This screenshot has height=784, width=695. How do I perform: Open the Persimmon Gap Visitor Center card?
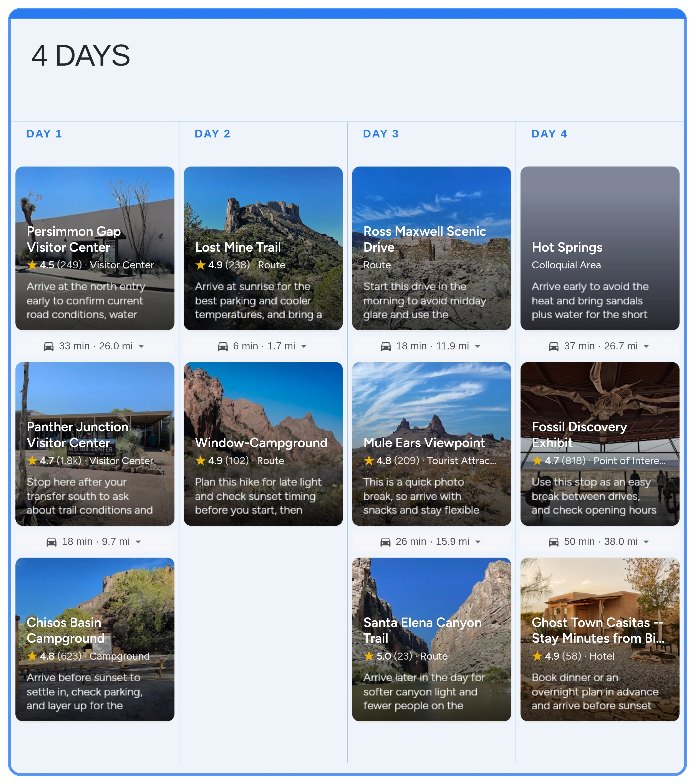tap(95, 248)
